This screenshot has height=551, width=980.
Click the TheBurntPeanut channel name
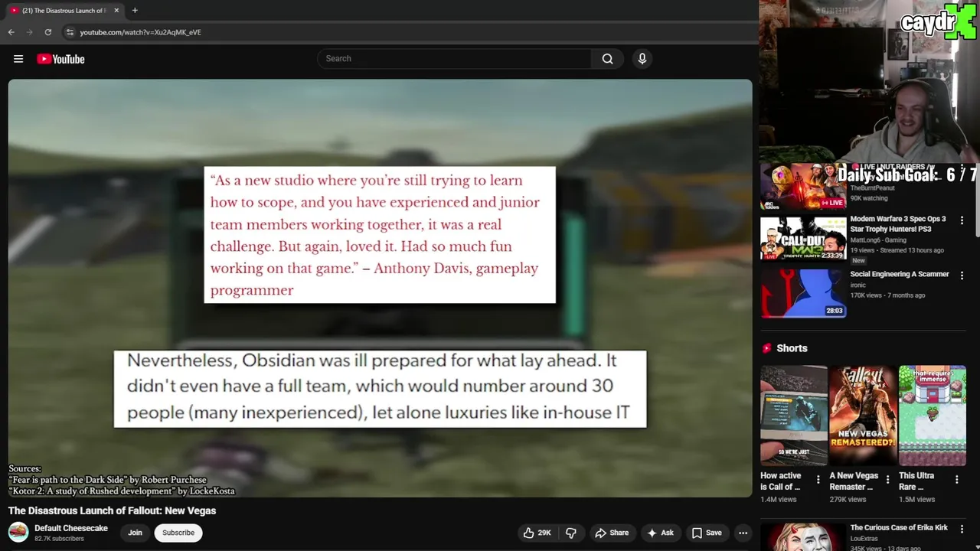coord(872,187)
